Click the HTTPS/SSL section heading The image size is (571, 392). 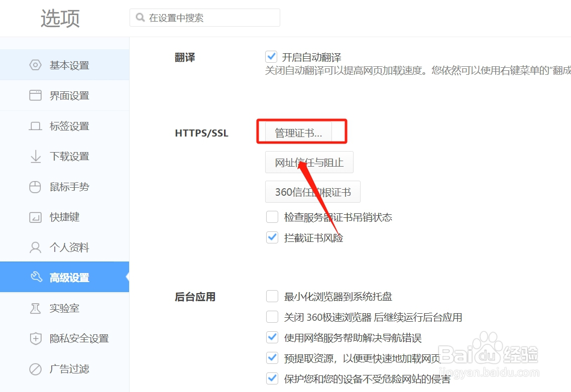(202, 133)
